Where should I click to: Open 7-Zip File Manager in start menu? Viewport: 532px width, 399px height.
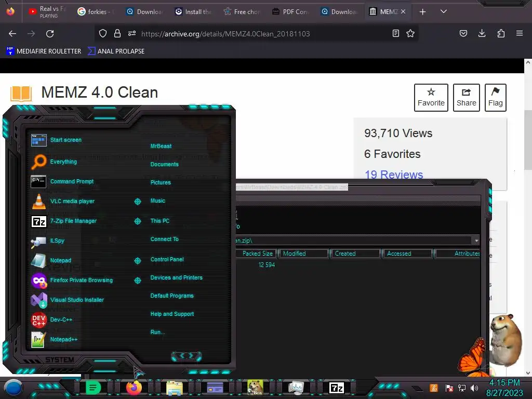tap(63, 221)
